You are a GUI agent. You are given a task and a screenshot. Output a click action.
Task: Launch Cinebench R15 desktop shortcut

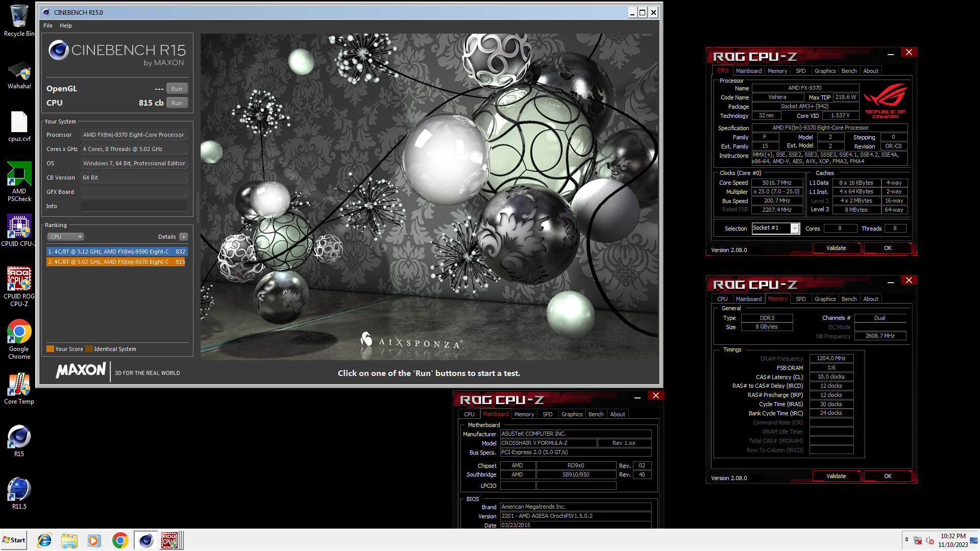tap(19, 441)
